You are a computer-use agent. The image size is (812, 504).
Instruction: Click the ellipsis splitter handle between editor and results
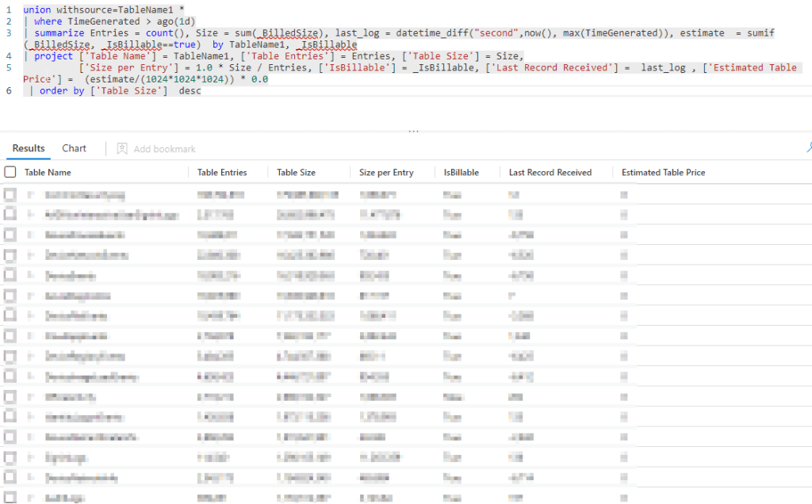[413, 132]
